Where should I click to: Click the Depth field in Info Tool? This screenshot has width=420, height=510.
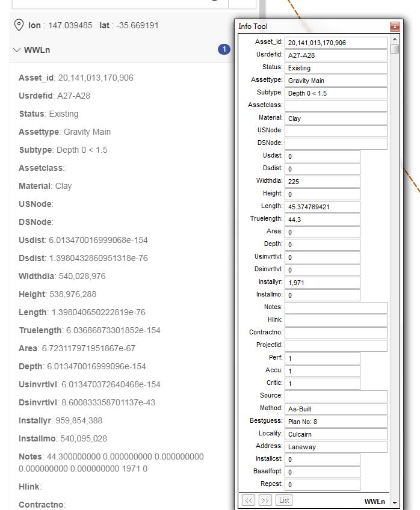coord(323,245)
